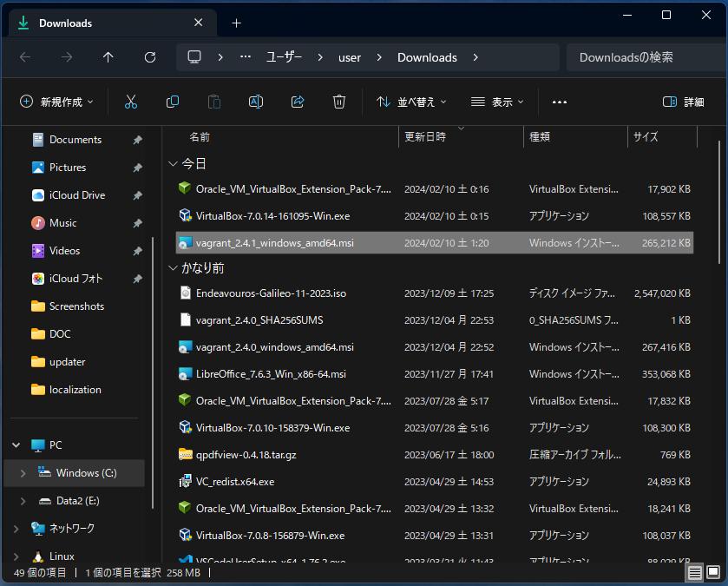This screenshot has height=586, width=728.
Task: Unpin Documents via its pin icon
Action: click(x=137, y=139)
